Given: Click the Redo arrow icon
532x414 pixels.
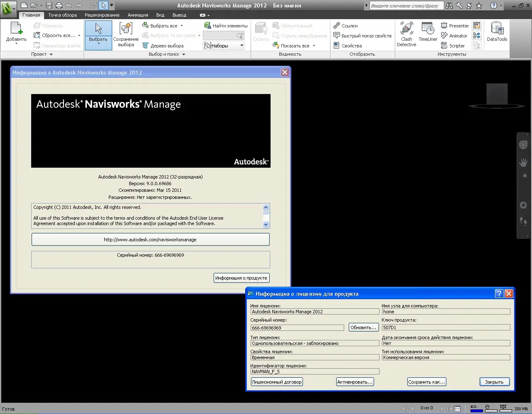Looking at the screenshot, I should point(79,5).
